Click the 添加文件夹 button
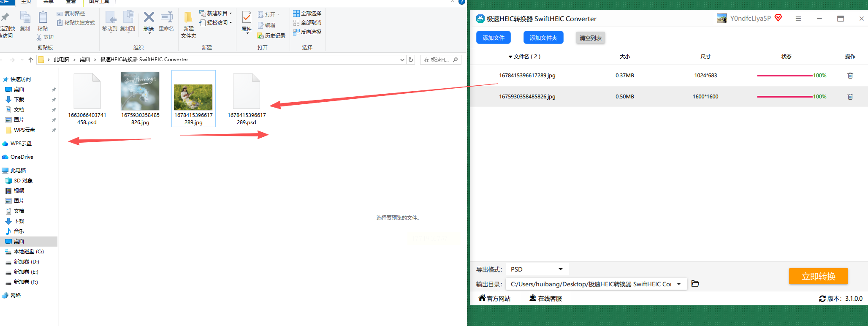Screen dimensions: 868x326 coord(543,38)
